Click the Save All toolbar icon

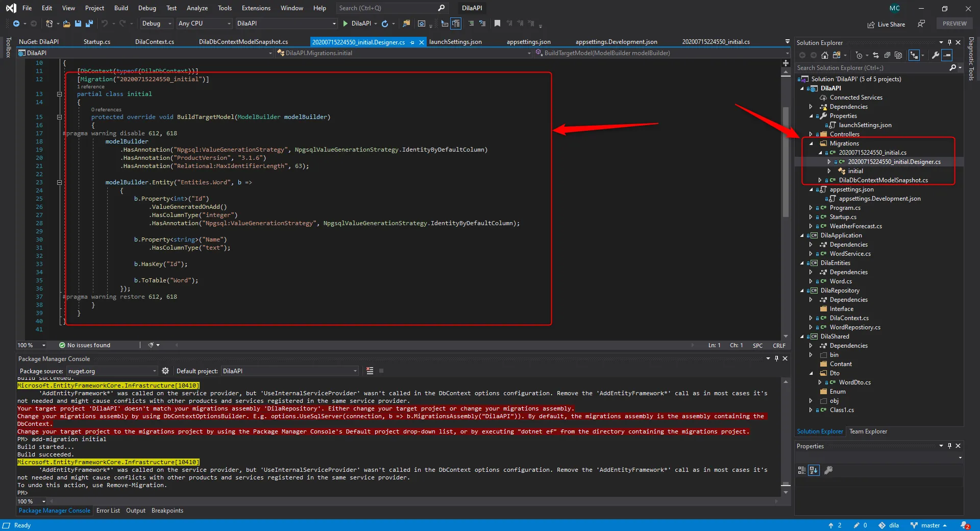click(x=89, y=23)
